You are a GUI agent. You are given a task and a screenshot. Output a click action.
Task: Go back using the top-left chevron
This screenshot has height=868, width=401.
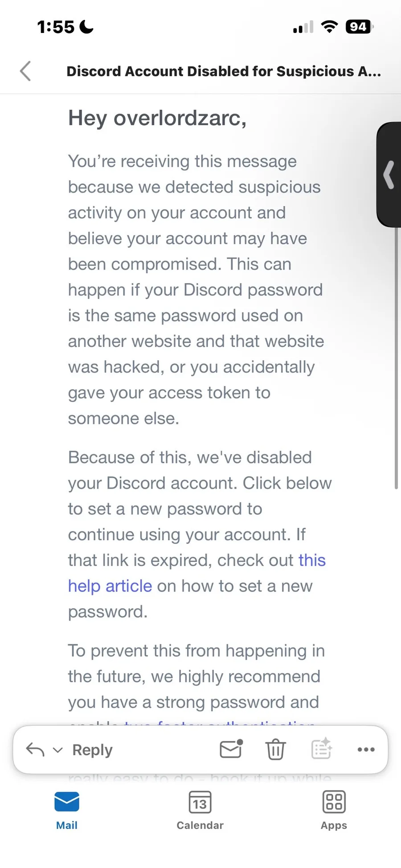26,71
